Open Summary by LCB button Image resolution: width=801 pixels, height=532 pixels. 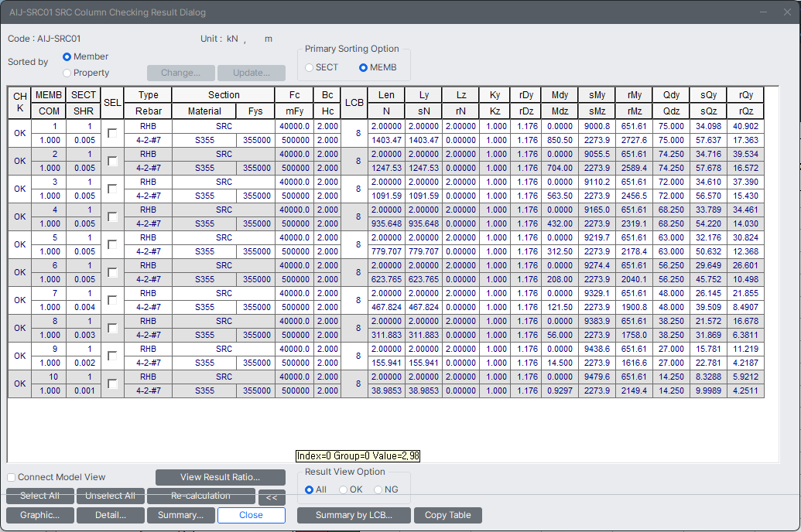(354, 515)
